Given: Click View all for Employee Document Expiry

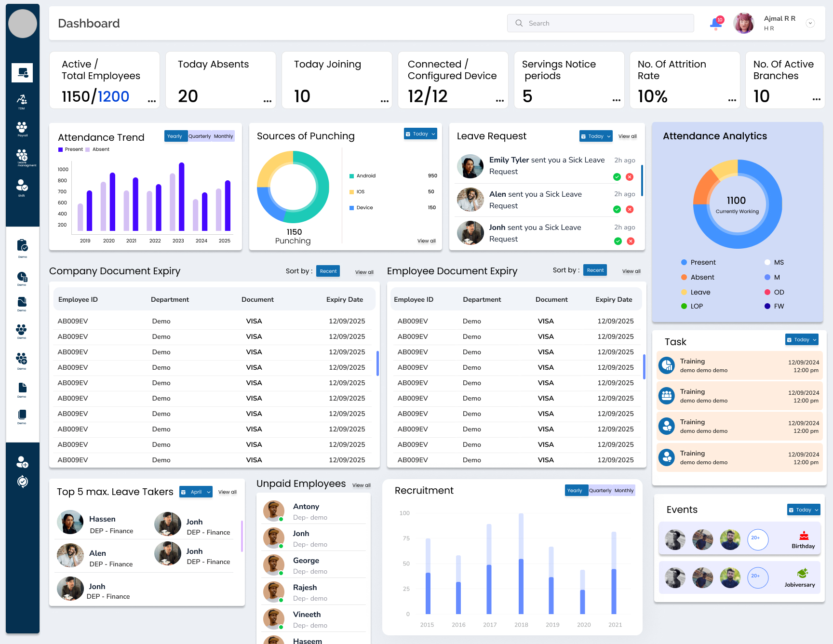Looking at the screenshot, I should click(x=631, y=271).
